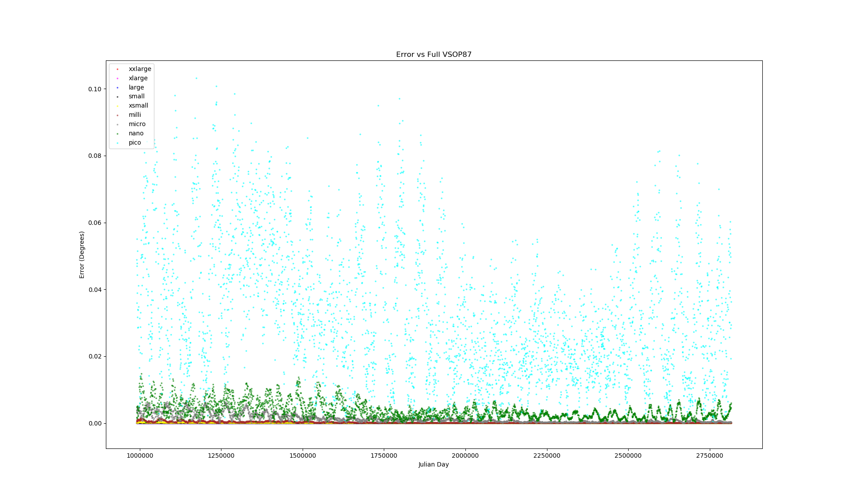The image size is (847, 504).
Task: Click the 2750000 x-axis tick label
Action: click(709, 455)
